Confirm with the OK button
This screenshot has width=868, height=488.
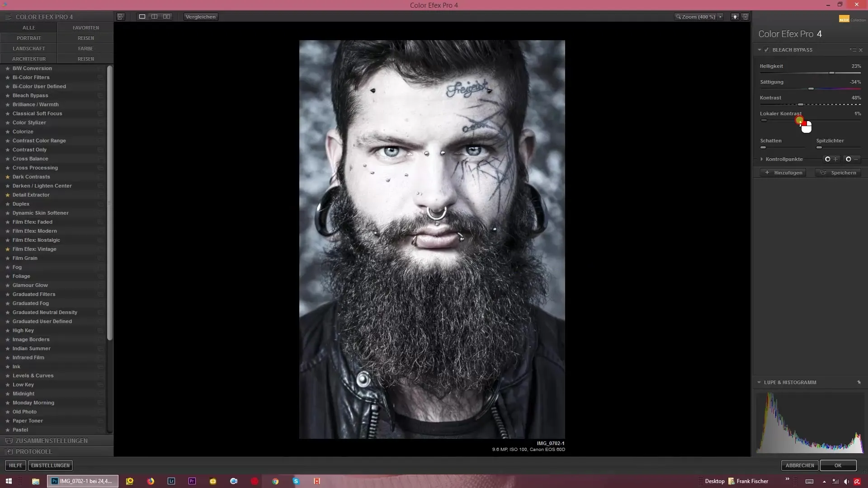[838, 465]
